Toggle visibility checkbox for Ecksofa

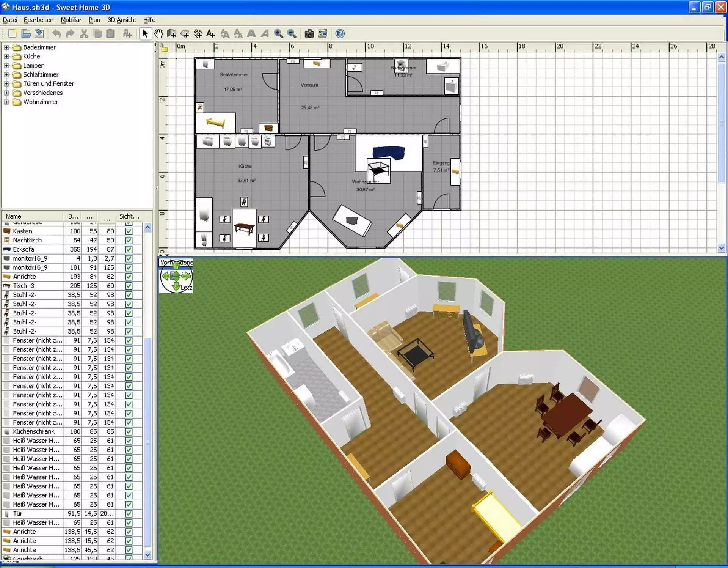pyautogui.click(x=129, y=249)
